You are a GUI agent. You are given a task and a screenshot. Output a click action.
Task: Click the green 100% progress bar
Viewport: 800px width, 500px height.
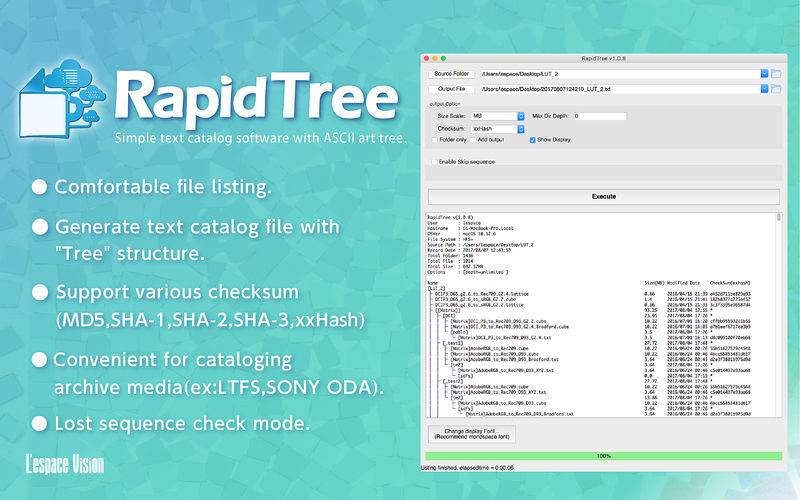(x=604, y=456)
